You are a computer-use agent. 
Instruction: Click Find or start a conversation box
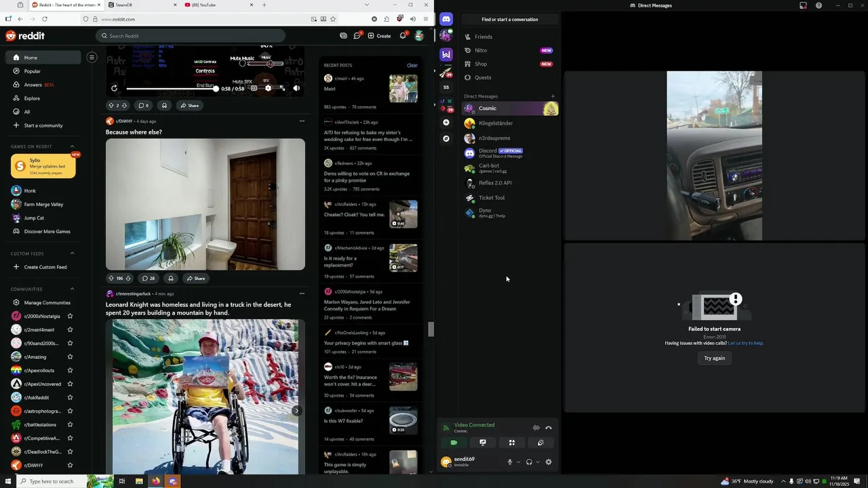click(510, 20)
